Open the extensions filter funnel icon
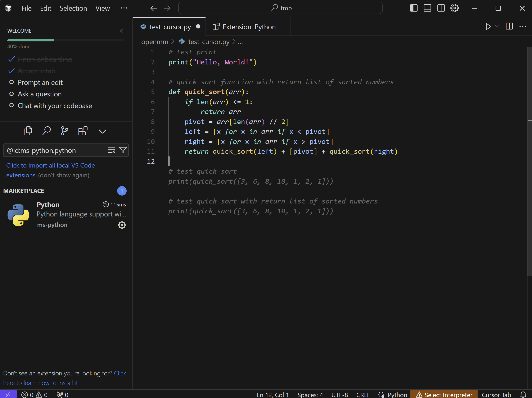The height and width of the screenshot is (398, 532). [x=123, y=150]
